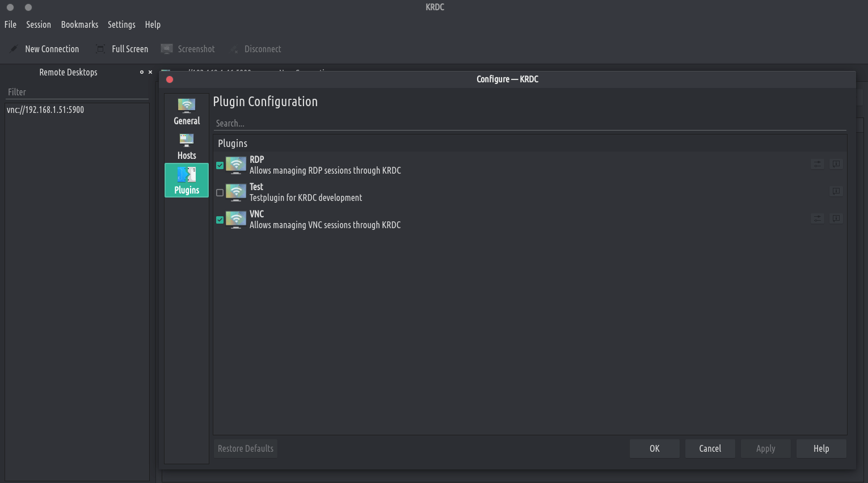
Task: Disable the RDP plugin checkbox
Action: pos(220,166)
